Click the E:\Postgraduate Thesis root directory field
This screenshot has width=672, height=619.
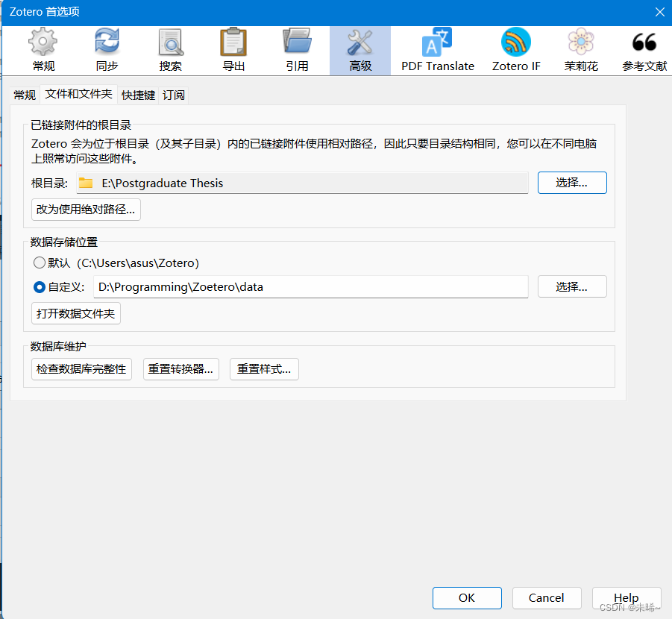(302, 183)
